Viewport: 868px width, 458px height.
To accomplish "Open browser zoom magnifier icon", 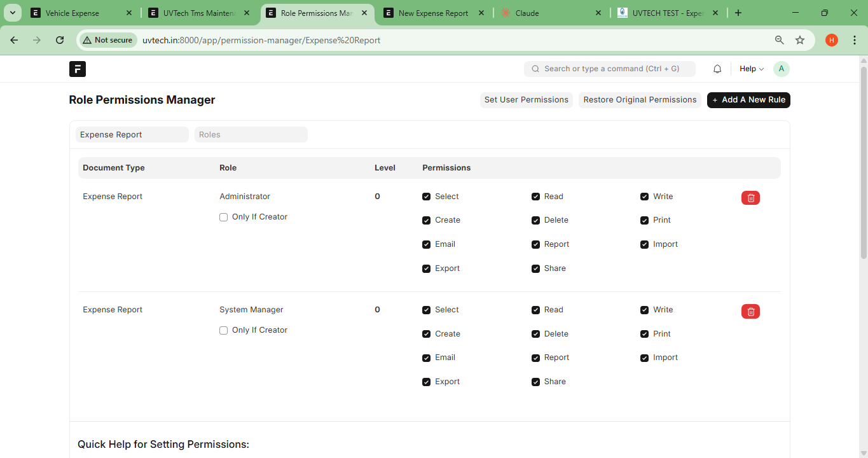I will pyautogui.click(x=779, y=40).
